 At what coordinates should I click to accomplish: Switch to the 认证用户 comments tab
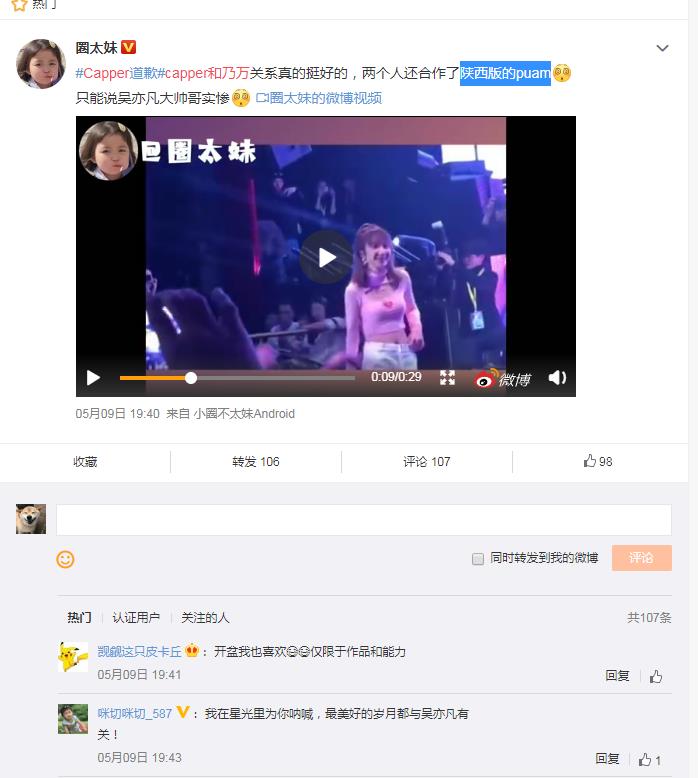point(136,618)
